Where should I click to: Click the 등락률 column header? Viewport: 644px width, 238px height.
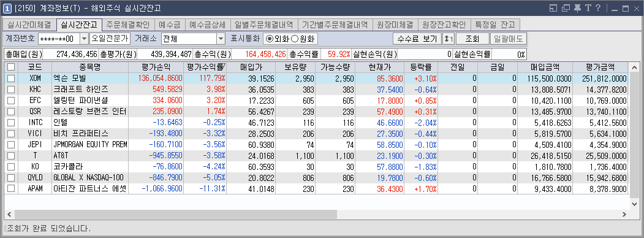tap(421, 67)
